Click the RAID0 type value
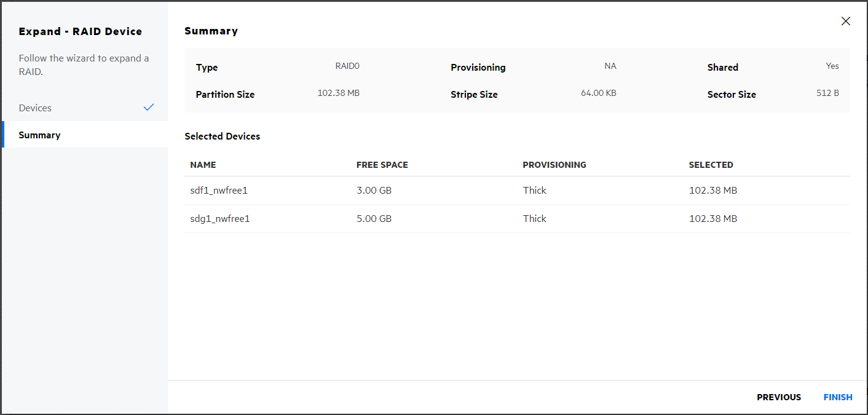This screenshot has height=415, width=868. pos(347,66)
